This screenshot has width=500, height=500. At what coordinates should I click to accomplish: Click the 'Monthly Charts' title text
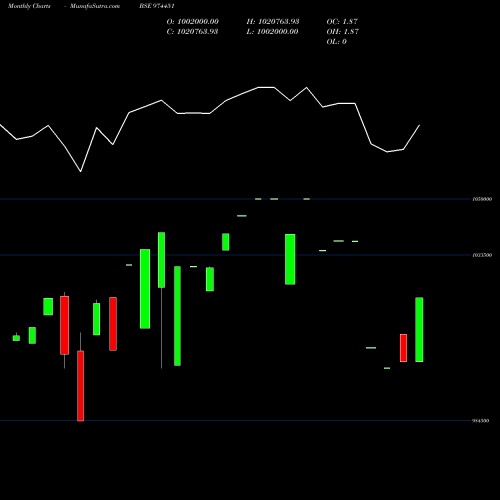coord(29,6)
